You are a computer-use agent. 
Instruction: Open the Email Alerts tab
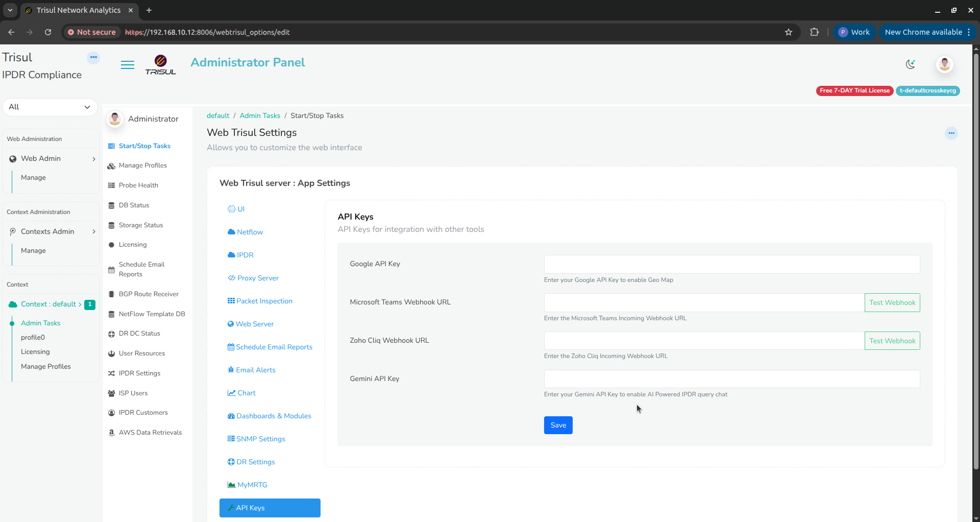pos(251,370)
